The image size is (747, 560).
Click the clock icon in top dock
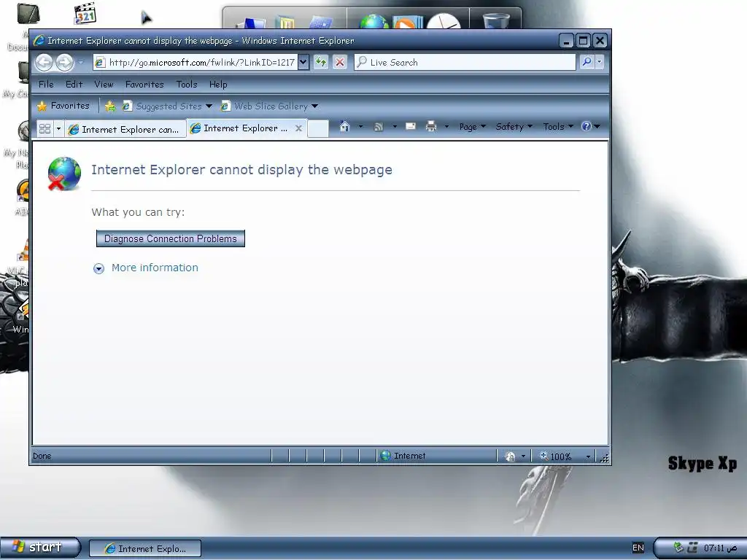(443, 21)
